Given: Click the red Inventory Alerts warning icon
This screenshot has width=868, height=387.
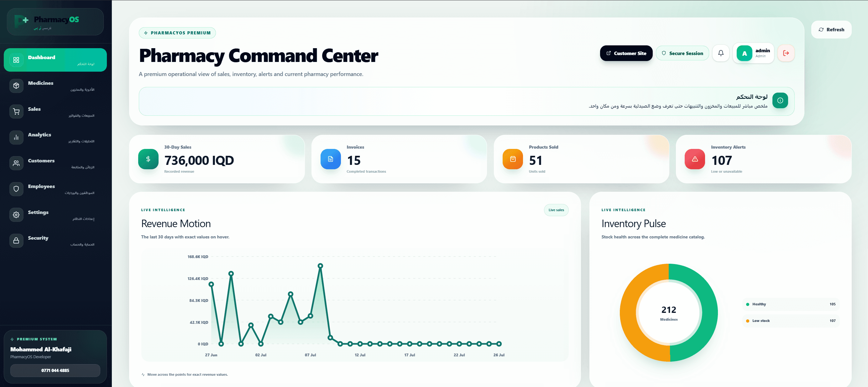Looking at the screenshot, I should coord(695,159).
